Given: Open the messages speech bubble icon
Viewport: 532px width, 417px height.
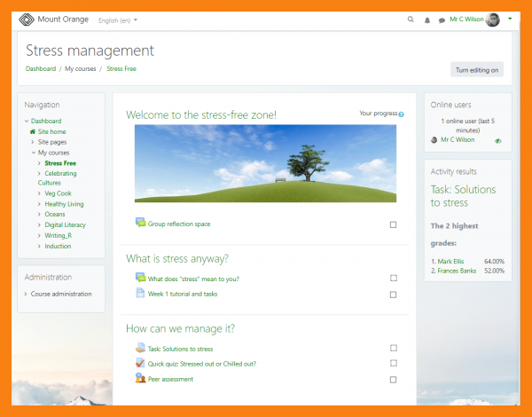Looking at the screenshot, I should (x=442, y=20).
